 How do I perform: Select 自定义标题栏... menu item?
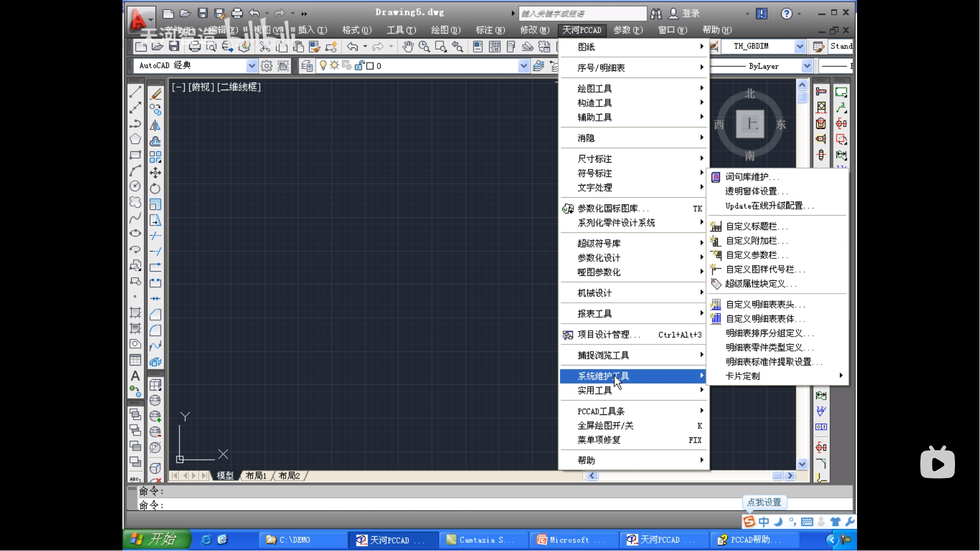(x=777, y=226)
